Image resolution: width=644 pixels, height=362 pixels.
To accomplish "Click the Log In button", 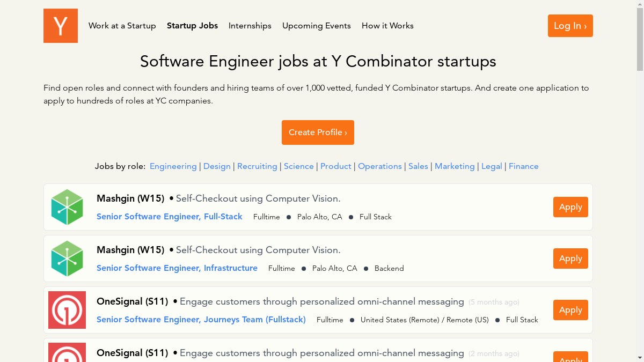I will point(570,26).
